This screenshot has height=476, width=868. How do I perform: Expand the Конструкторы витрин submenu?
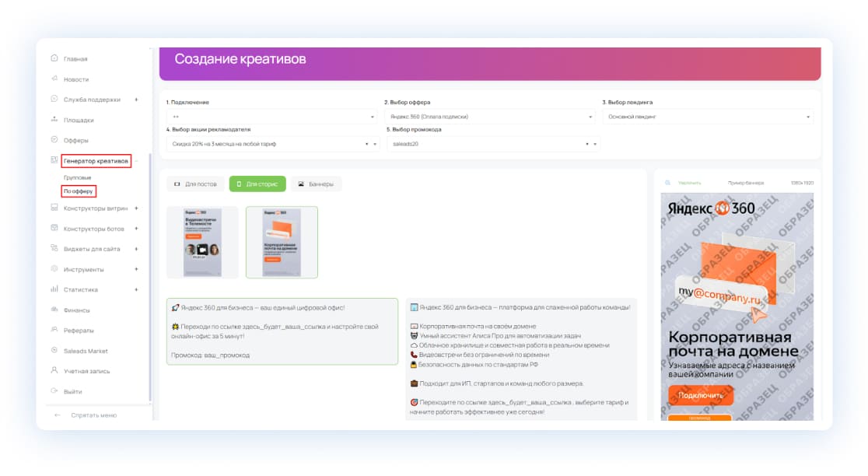point(136,208)
